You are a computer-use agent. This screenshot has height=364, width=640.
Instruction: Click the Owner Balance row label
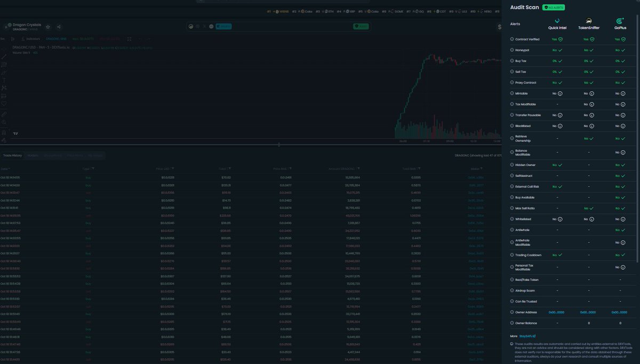526,323
